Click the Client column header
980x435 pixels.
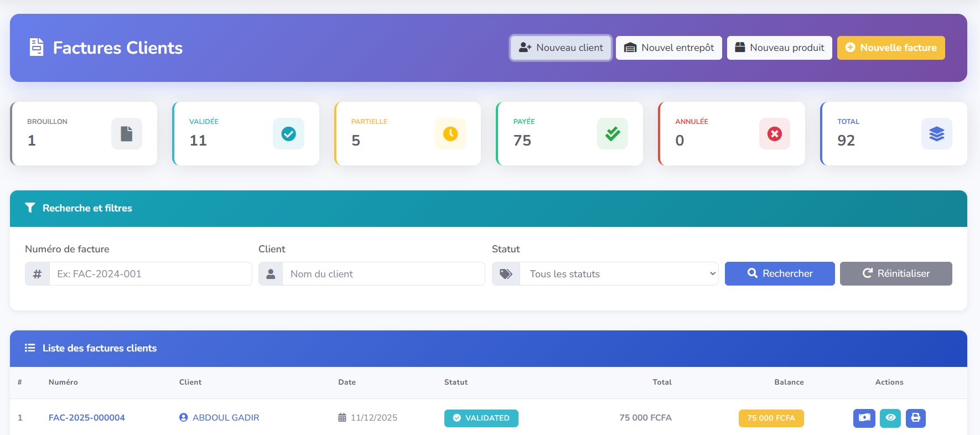pos(190,382)
